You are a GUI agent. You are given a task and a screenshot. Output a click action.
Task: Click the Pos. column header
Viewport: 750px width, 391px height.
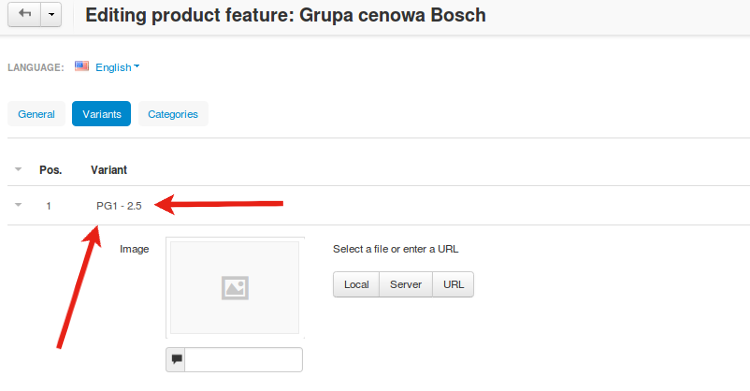click(x=51, y=170)
